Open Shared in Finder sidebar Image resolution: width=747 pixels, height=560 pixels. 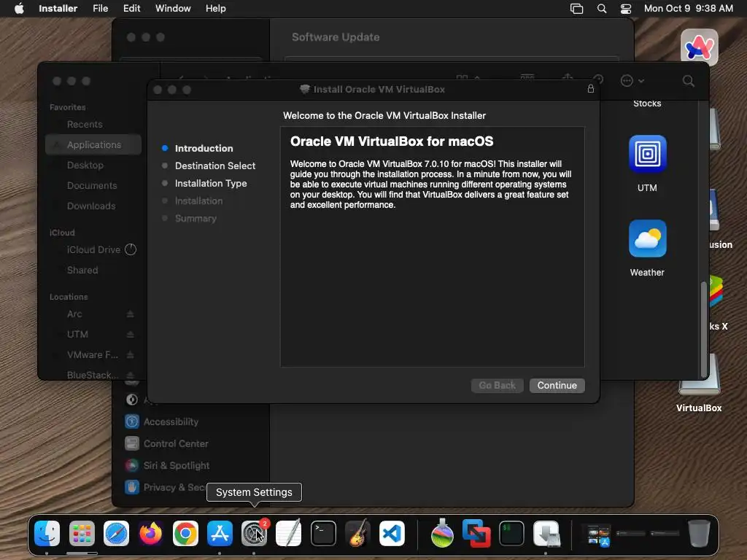pos(82,270)
